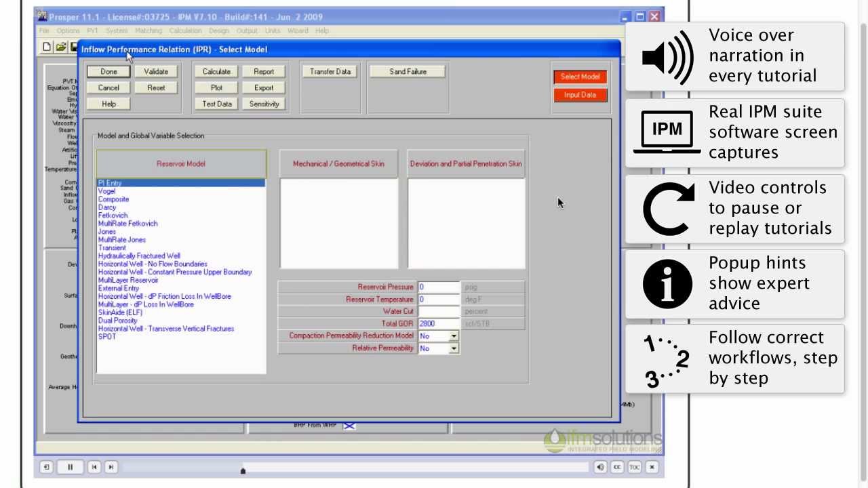This screenshot has width=868, height=488.
Task: Switch to the Input Data red tab
Action: (x=580, y=95)
